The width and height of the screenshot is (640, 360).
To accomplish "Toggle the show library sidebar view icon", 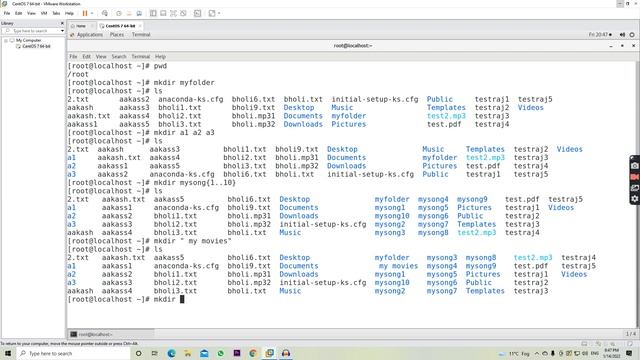I will [153, 13].
